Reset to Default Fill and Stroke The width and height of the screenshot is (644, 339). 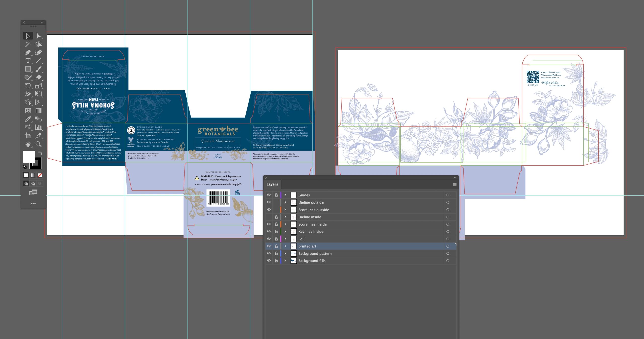(x=25, y=167)
